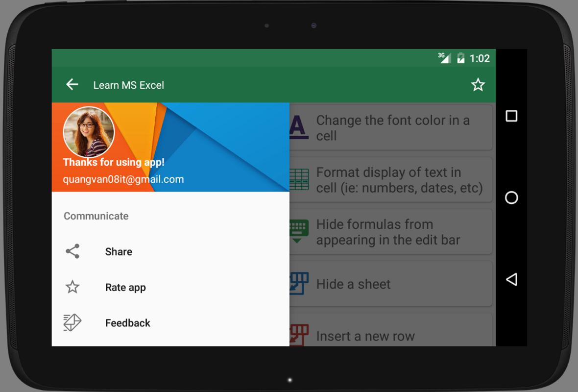Choose Feedback in the drawer
This screenshot has width=578, height=392.
coord(170,323)
